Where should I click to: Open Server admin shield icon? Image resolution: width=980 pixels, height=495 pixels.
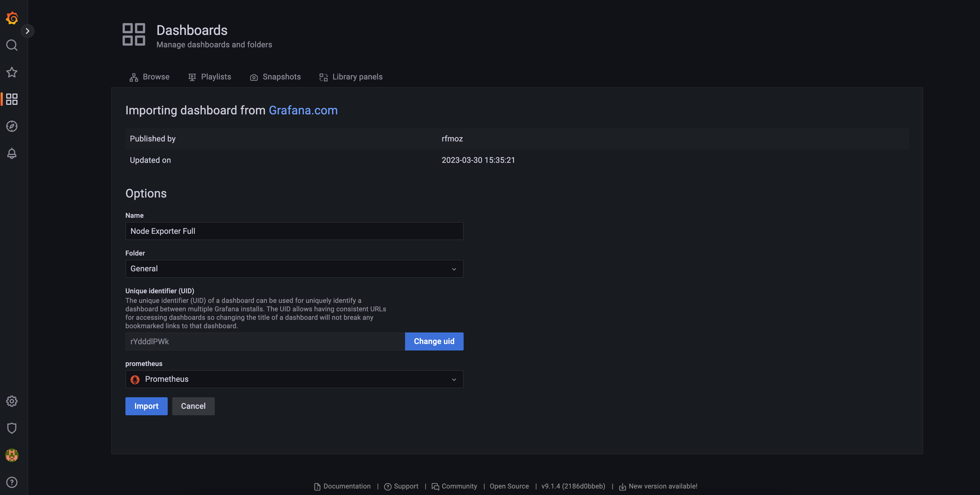pos(12,428)
